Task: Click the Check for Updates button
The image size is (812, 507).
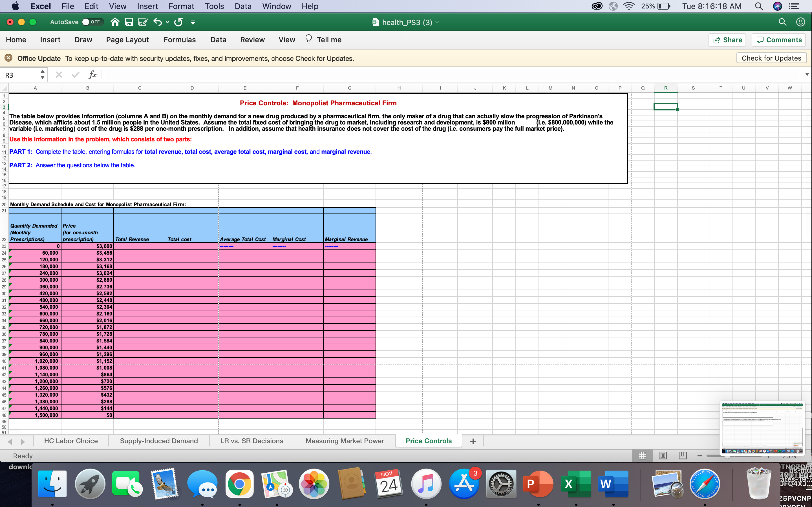Action: click(x=771, y=58)
